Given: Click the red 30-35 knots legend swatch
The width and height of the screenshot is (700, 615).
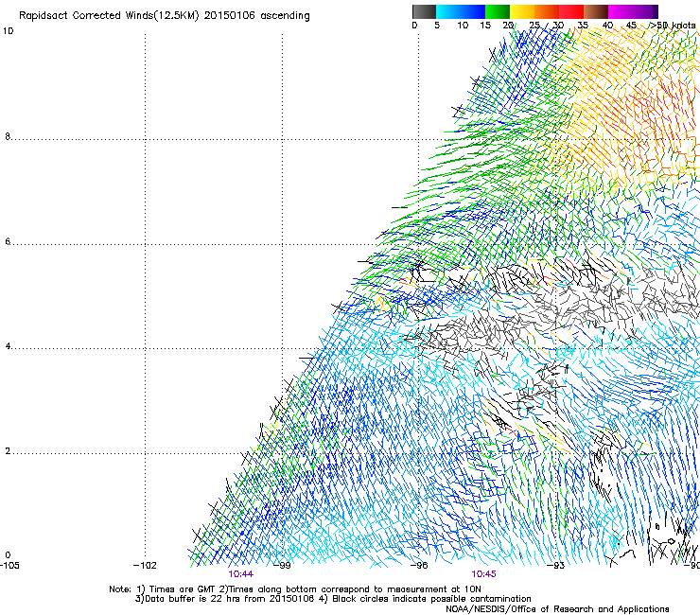Looking at the screenshot, I should click(x=571, y=11).
